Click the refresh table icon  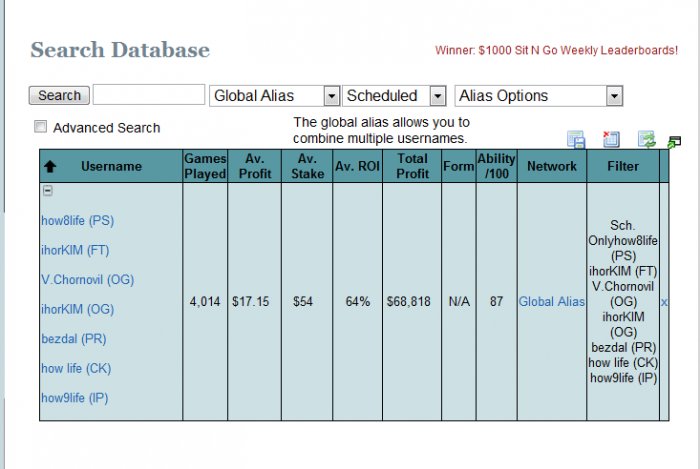click(646, 140)
